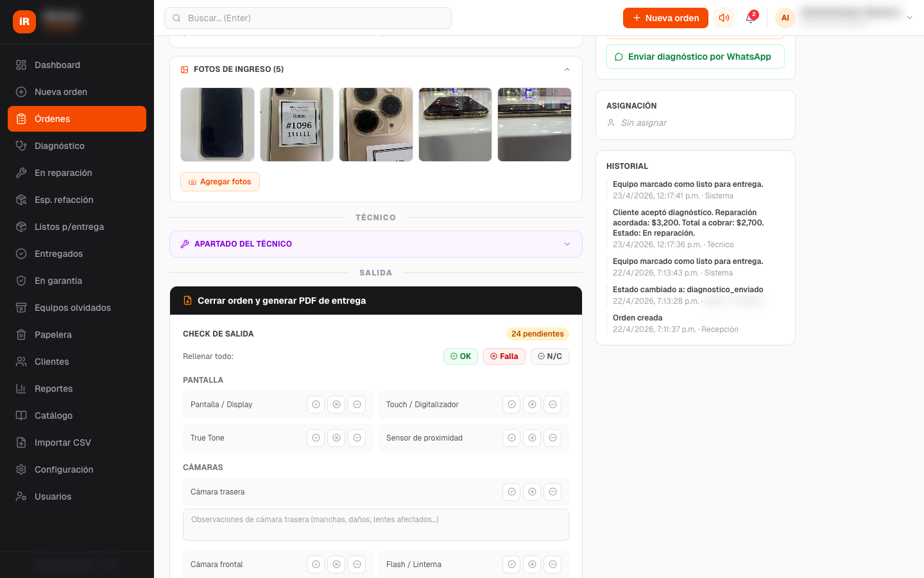Click the notifications bell icon

pos(750,18)
